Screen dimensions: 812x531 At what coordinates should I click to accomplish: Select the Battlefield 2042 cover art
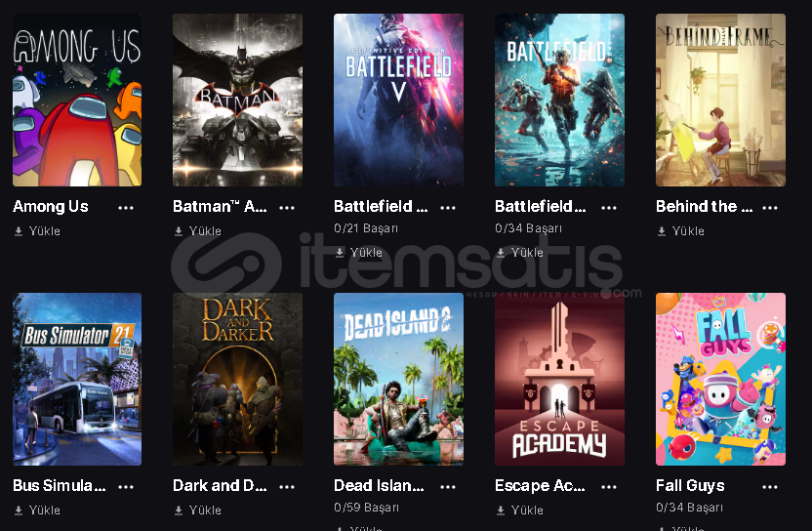[x=559, y=100]
